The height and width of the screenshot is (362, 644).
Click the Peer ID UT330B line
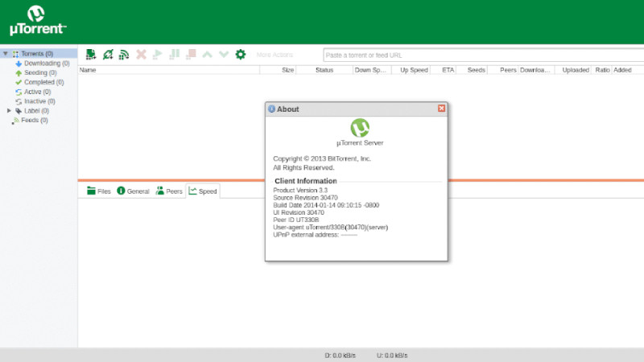click(295, 220)
